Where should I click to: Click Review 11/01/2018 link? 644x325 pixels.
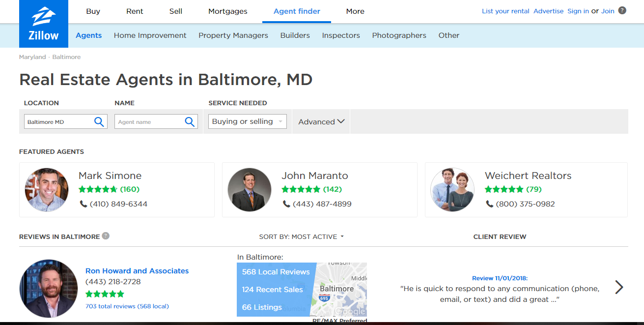pos(500,278)
